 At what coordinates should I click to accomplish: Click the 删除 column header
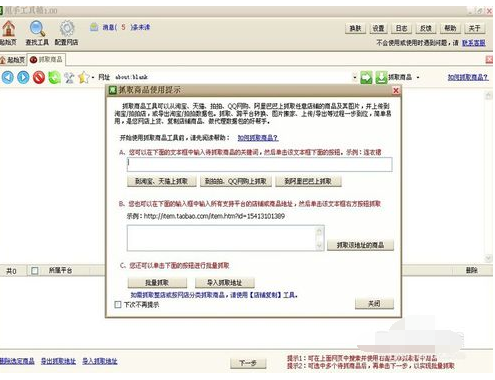click(x=472, y=270)
